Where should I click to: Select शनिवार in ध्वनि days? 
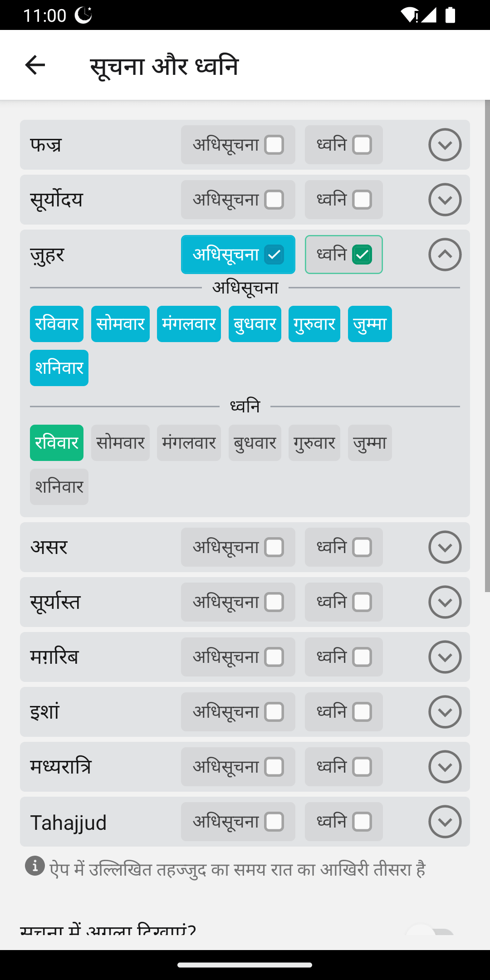tap(59, 487)
